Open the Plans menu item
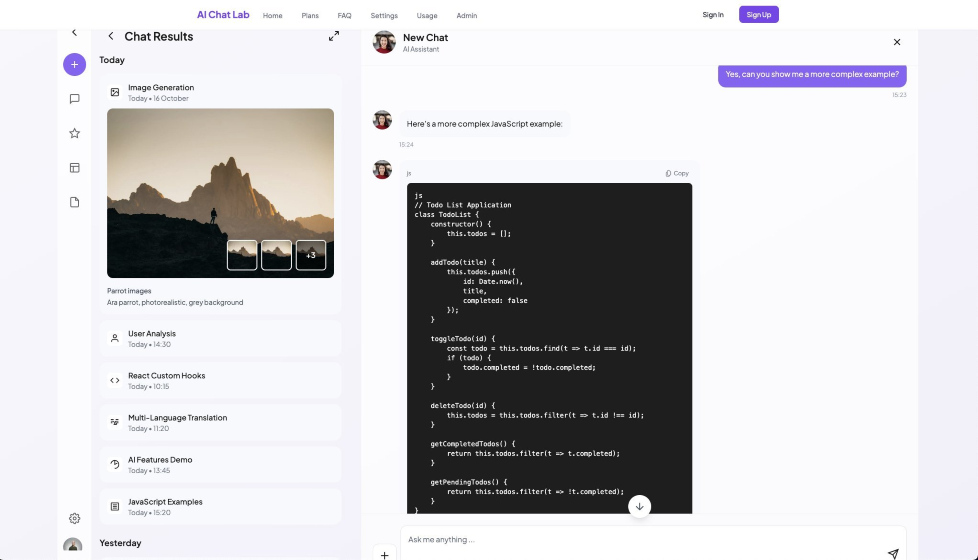Screen dimensions: 978x560 tap(310, 16)
